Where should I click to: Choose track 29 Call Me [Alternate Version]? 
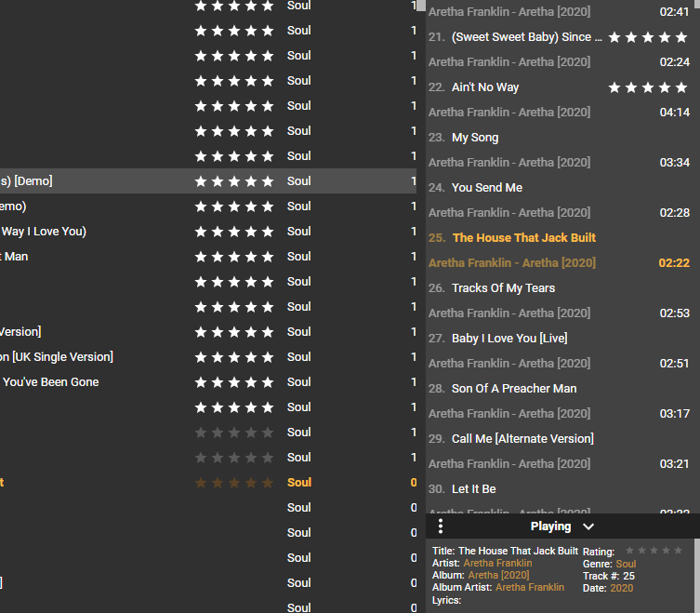point(522,439)
